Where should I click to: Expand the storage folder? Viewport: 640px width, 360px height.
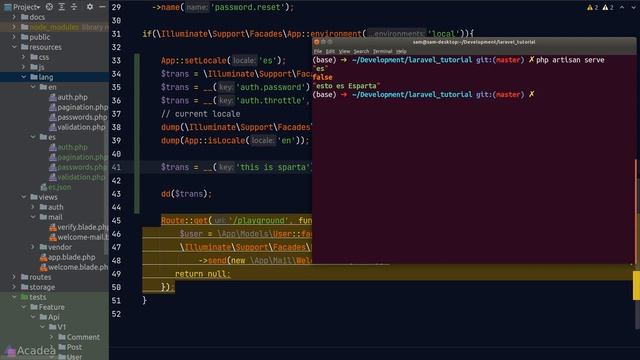[14, 287]
